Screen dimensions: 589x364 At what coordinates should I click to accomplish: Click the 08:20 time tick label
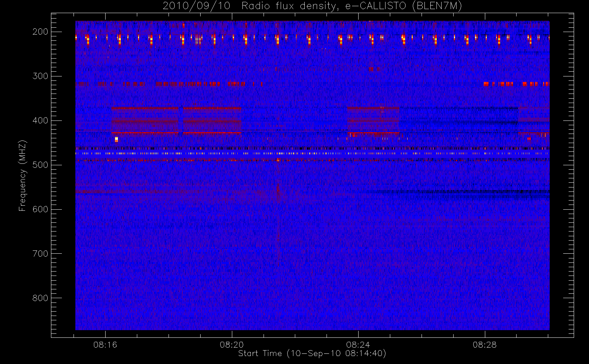pyautogui.click(x=232, y=344)
